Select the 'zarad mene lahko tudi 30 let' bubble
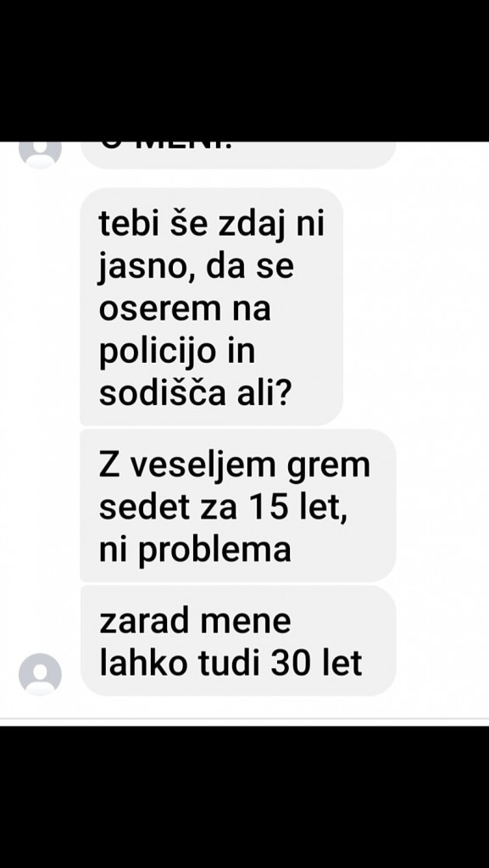Viewport: 489px width, 868px height. (238, 641)
